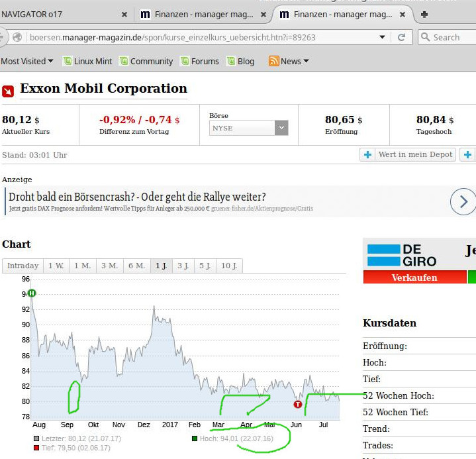Click the red Tief legend swatch
The height and width of the screenshot is (459, 476).
point(36,448)
